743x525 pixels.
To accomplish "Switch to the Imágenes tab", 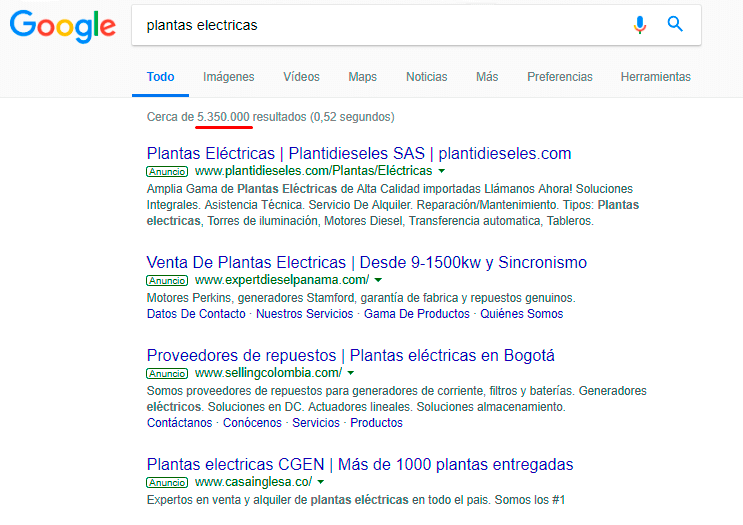I will coord(228,77).
